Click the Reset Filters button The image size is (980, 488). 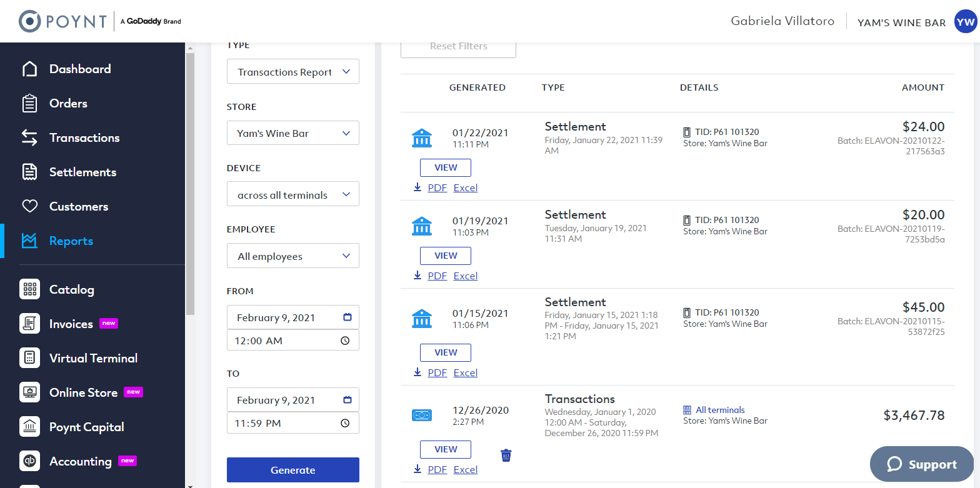click(x=458, y=46)
